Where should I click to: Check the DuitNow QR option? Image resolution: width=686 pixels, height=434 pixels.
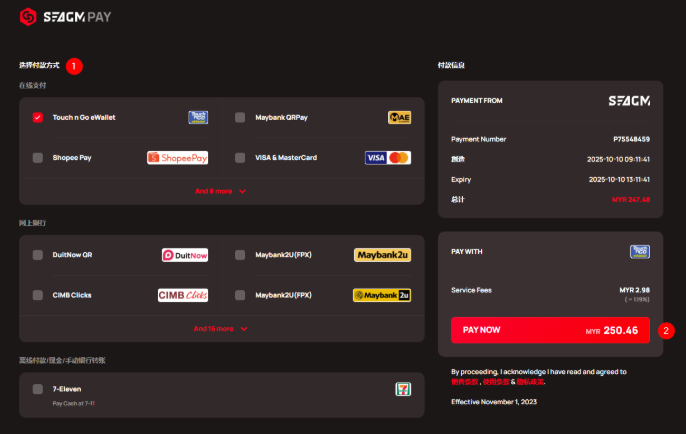click(x=38, y=255)
